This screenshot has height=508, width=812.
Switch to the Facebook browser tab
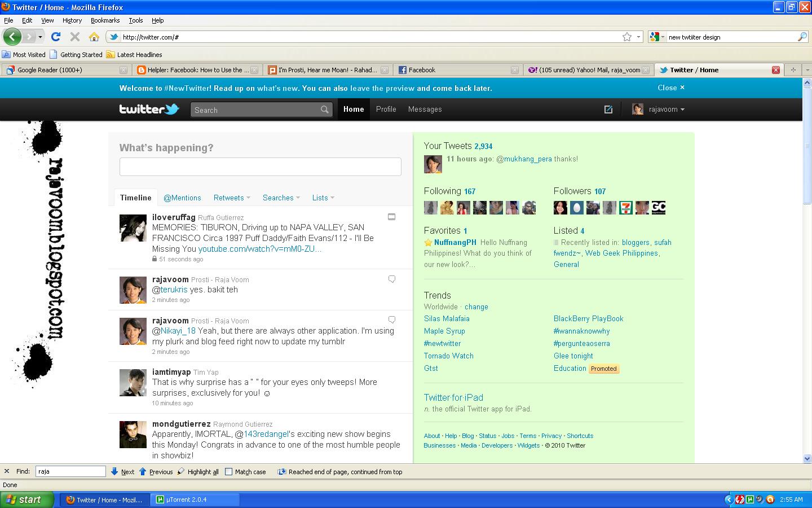tap(458, 70)
